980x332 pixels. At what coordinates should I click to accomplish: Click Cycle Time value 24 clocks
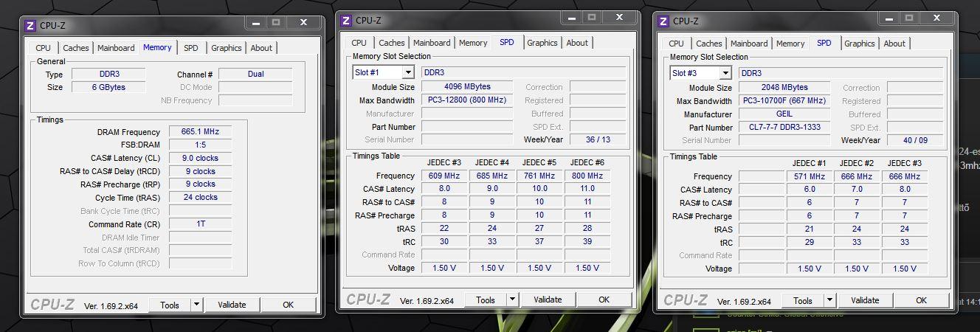pyautogui.click(x=200, y=197)
